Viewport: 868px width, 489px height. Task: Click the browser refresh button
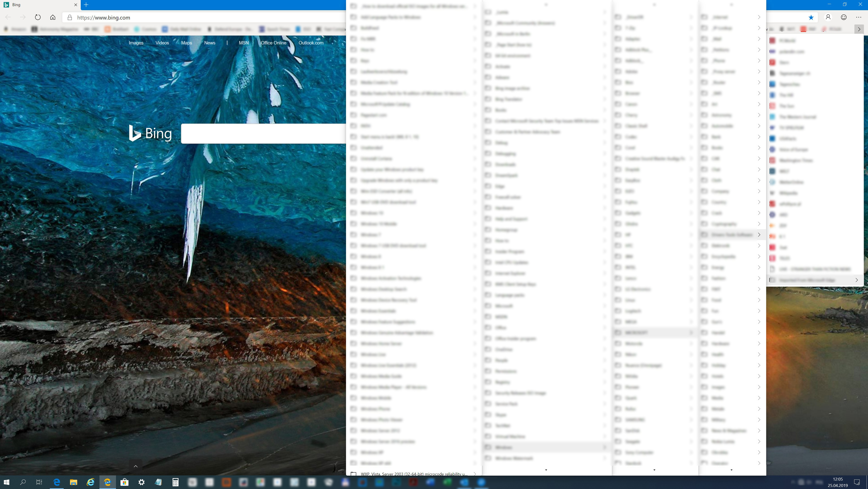click(x=38, y=17)
